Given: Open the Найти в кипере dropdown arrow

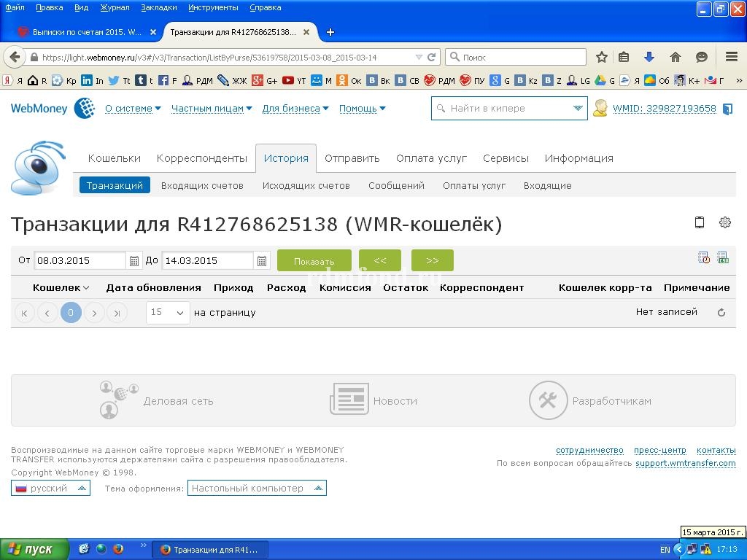Looking at the screenshot, I should (578, 109).
